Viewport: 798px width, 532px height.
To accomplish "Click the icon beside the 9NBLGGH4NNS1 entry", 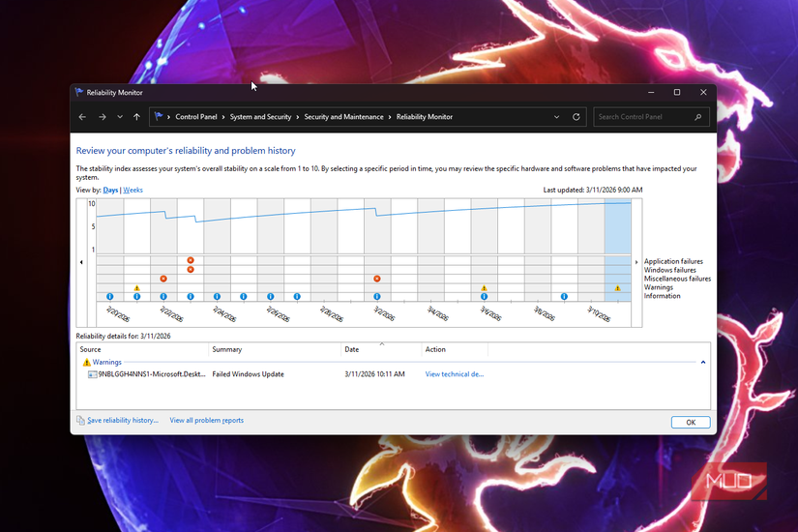I will pyautogui.click(x=92, y=374).
